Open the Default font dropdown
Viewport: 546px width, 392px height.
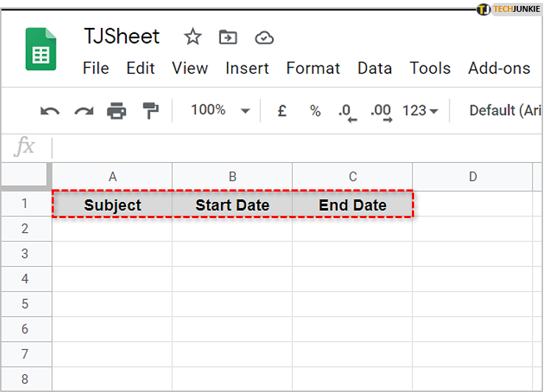pos(505,111)
